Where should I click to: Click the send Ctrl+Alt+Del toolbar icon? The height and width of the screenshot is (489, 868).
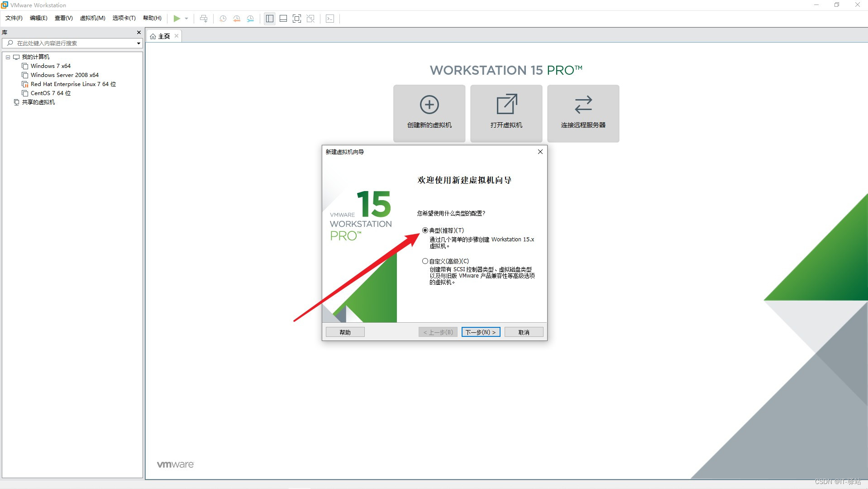[204, 19]
